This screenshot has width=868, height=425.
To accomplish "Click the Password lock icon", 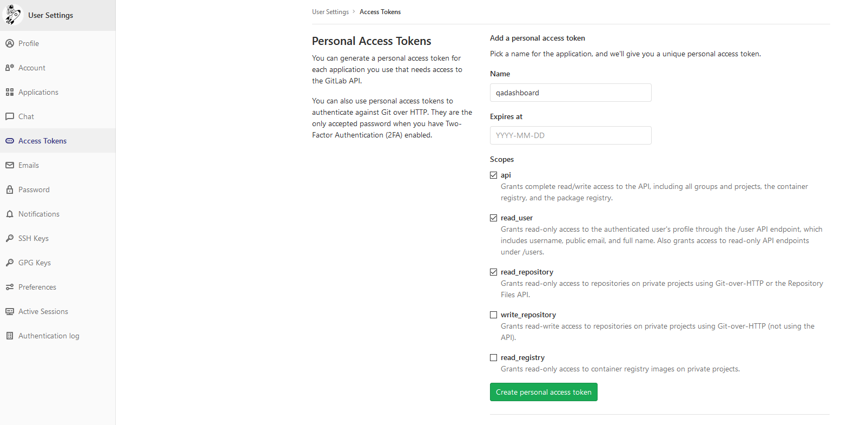I will pos(10,189).
